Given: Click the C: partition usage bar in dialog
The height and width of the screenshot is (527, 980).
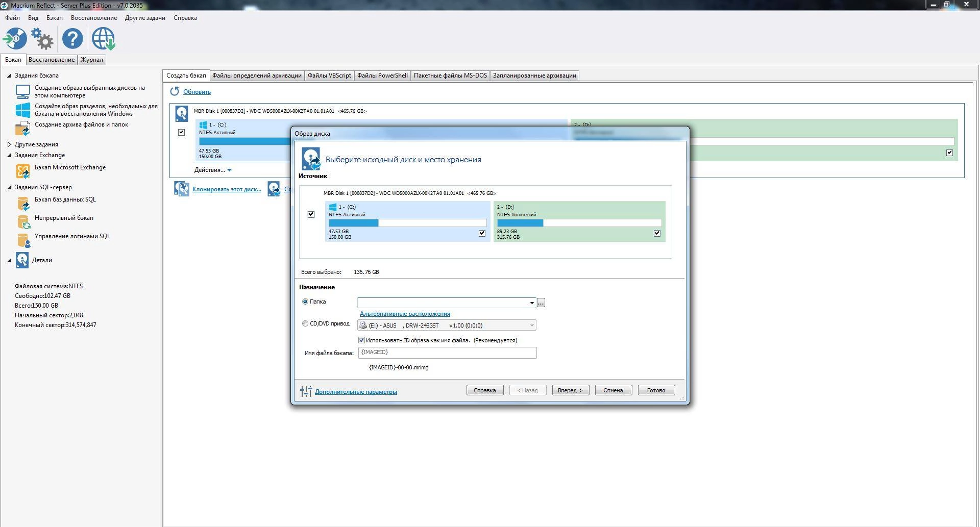Looking at the screenshot, I should click(408, 223).
